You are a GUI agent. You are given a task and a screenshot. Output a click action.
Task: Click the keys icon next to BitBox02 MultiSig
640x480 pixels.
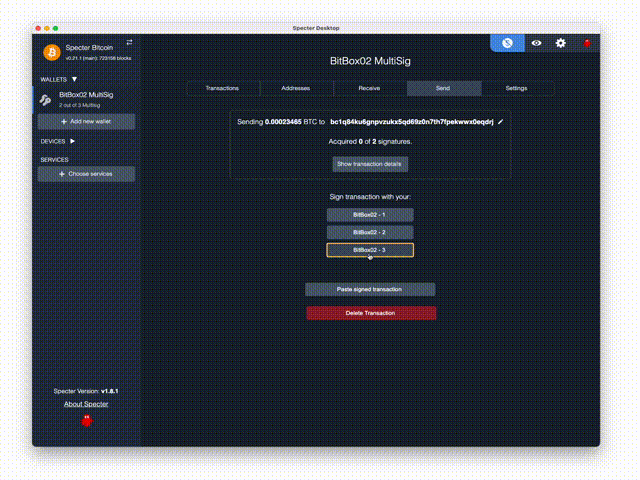(x=45, y=100)
